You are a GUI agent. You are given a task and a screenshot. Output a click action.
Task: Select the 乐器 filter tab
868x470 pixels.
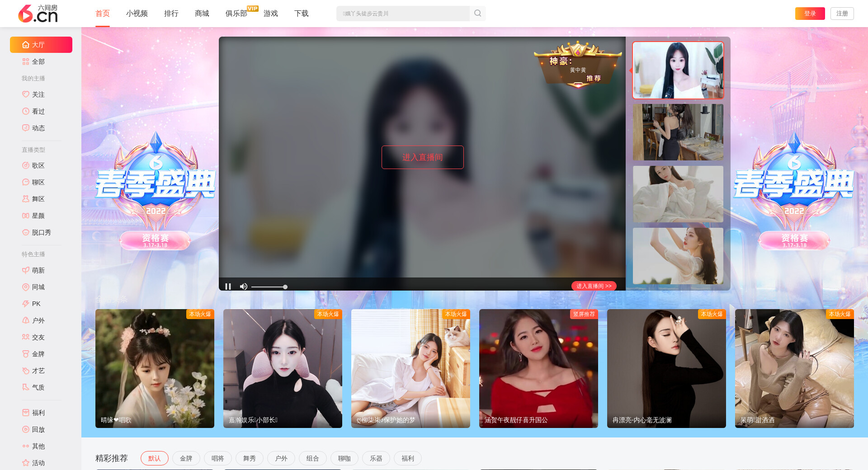click(x=376, y=458)
